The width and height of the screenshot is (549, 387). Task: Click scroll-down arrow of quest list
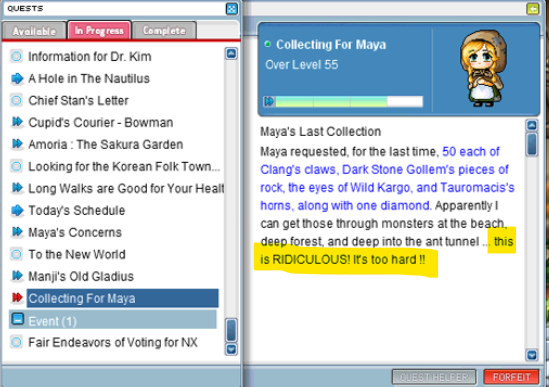(x=231, y=349)
